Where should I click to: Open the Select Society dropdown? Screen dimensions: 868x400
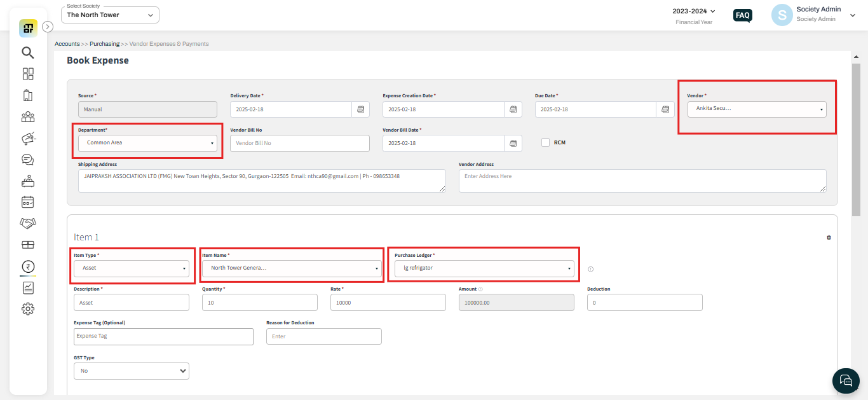tap(110, 15)
